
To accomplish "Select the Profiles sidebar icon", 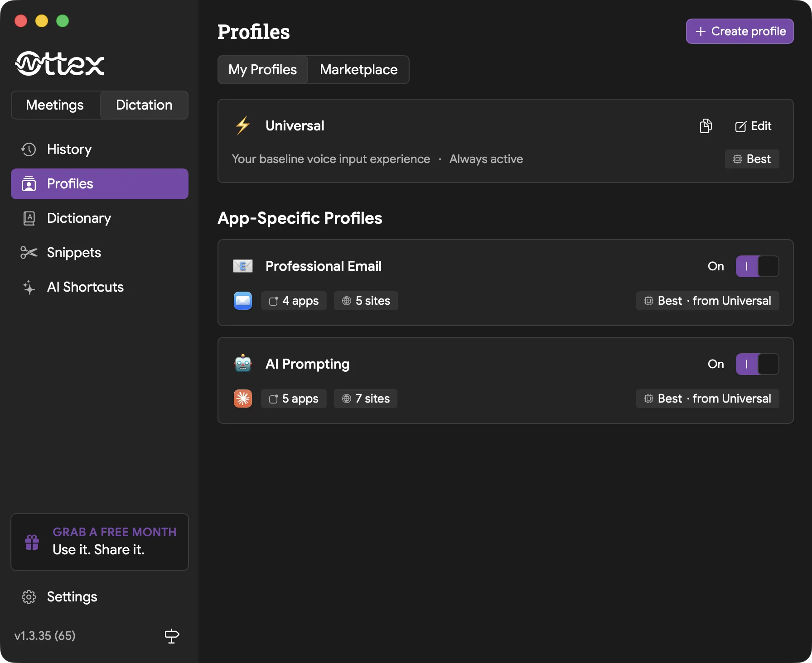I will pos(29,184).
